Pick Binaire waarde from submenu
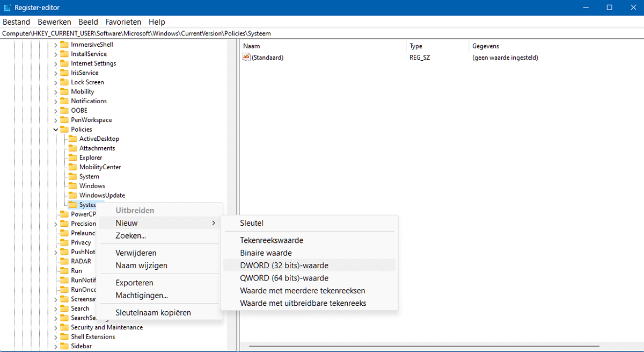This screenshot has height=352, width=644. point(309,253)
